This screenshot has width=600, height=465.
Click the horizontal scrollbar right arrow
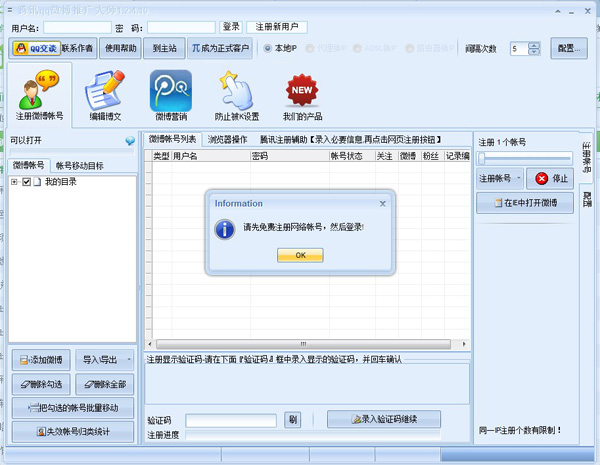[464, 344]
